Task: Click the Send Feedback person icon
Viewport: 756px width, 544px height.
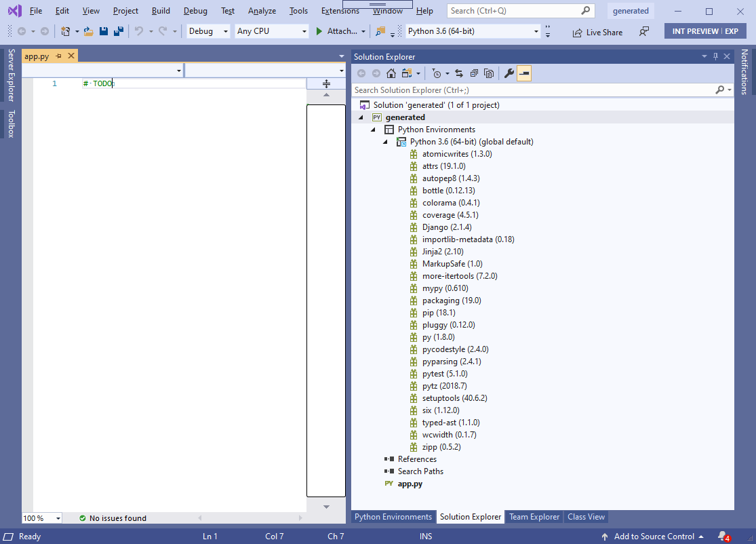Action: (643, 32)
